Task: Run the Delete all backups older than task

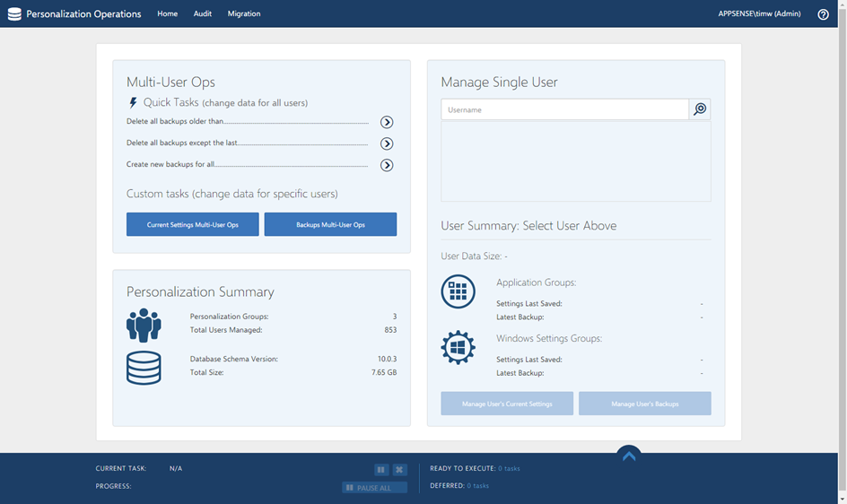Action: coord(387,122)
